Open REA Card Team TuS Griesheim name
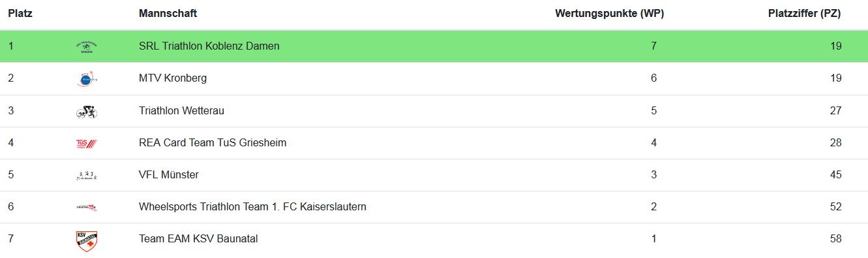868x258 pixels. coord(213,143)
